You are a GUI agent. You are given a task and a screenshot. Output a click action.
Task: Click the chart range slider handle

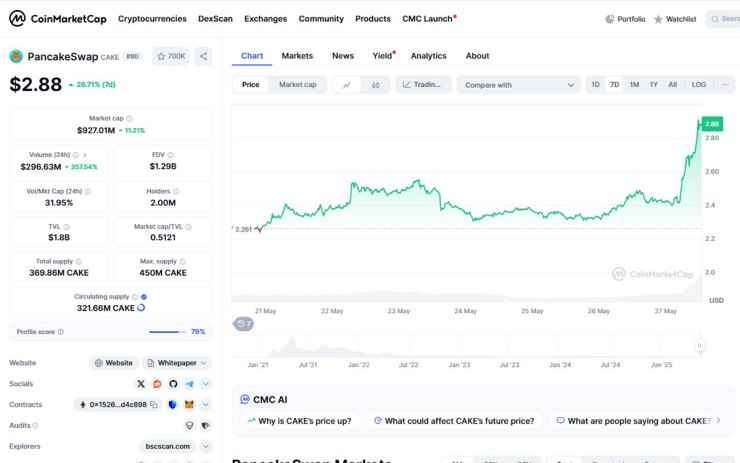click(699, 345)
